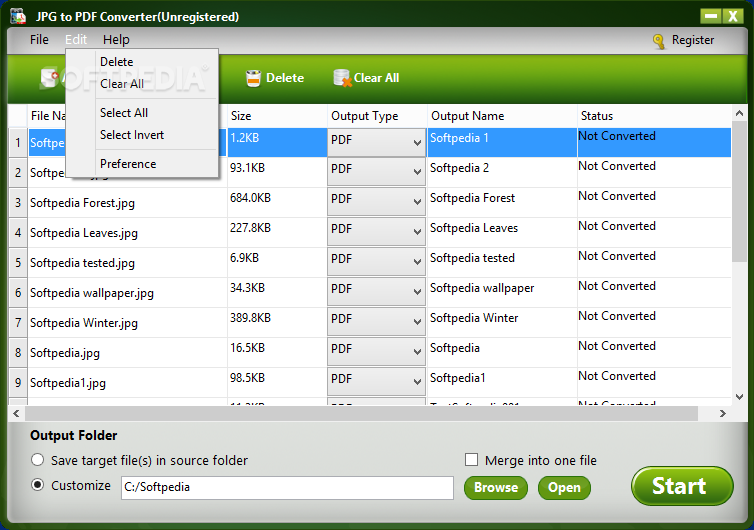Click the horizontal scrollbar left arrow
Viewport: 754px width, 530px height.
16,413
